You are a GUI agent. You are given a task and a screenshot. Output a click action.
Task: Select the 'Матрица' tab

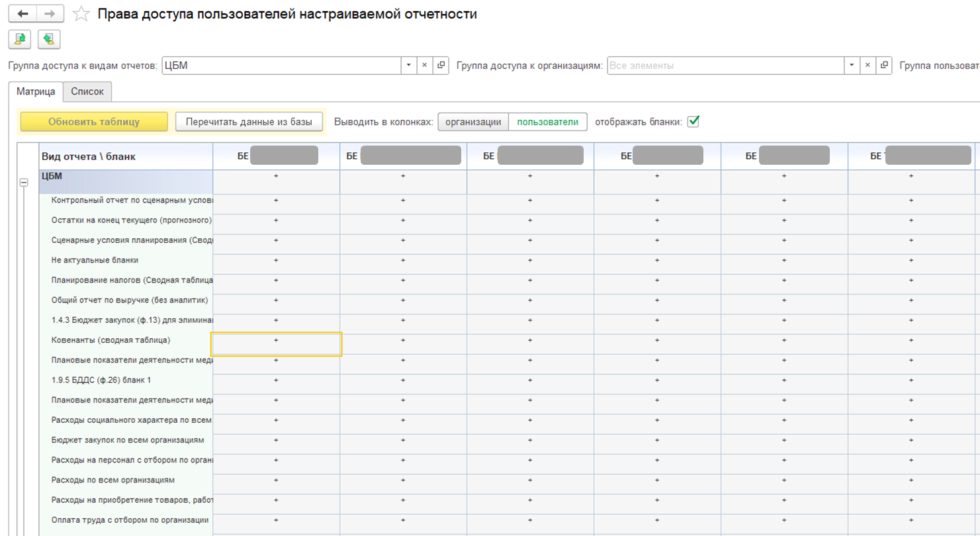(36, 92)
